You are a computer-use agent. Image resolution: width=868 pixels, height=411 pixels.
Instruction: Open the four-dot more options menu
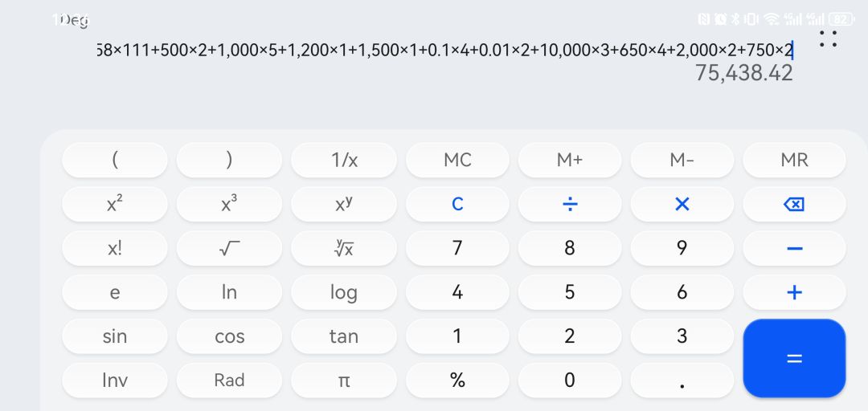click(828, 39)
